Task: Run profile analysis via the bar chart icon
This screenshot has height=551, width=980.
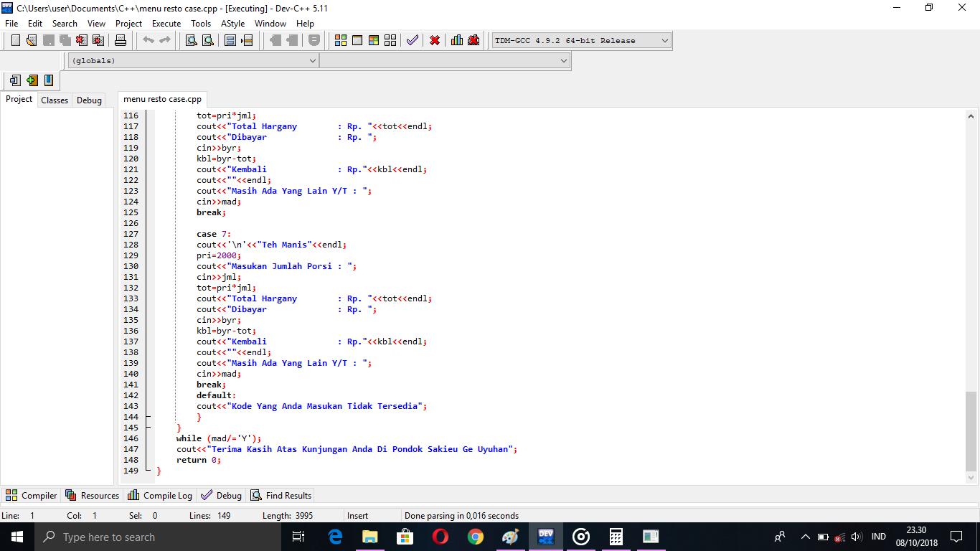Action: 456,40
